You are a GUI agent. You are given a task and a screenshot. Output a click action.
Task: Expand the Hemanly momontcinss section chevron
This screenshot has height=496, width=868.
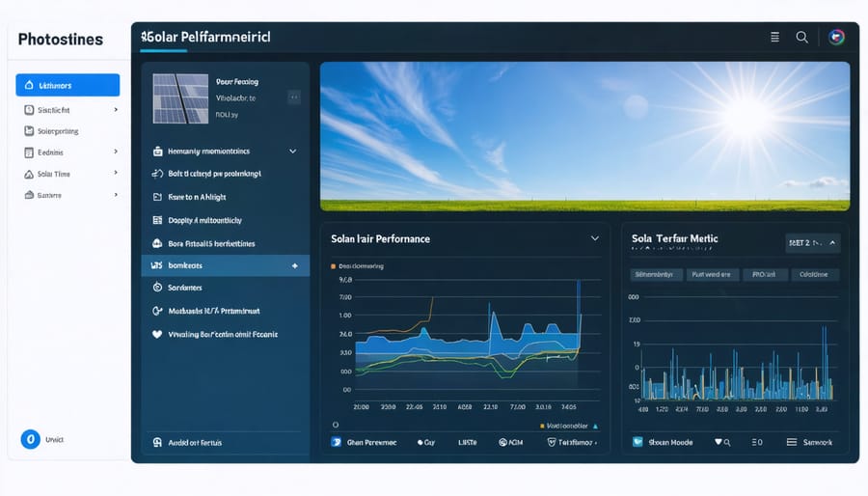point(292,152)
